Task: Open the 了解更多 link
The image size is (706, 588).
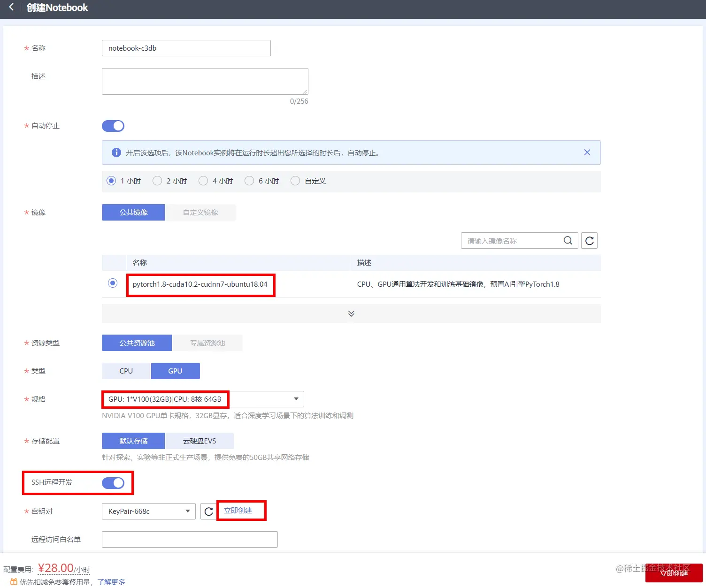Action: [111, 582]
